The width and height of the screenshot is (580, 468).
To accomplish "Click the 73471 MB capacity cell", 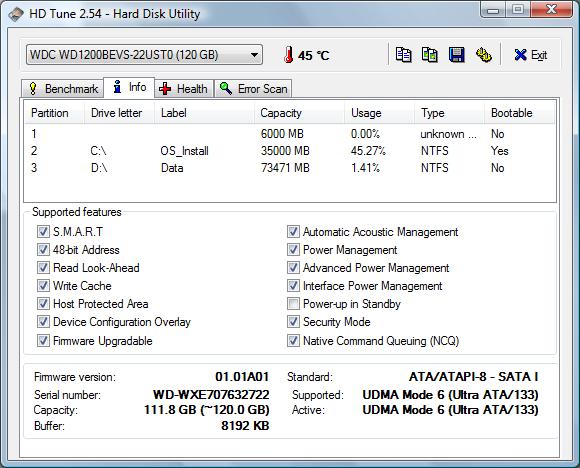I will (285, 168).
